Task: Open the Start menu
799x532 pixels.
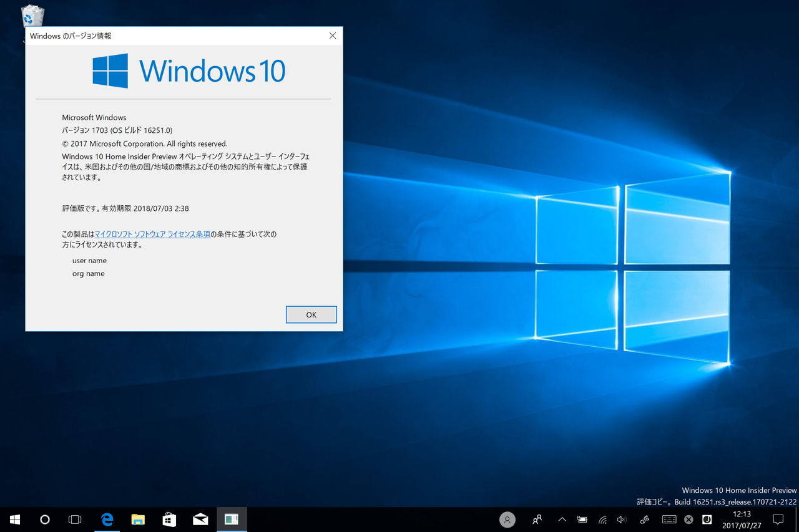Action: [14, 519]
